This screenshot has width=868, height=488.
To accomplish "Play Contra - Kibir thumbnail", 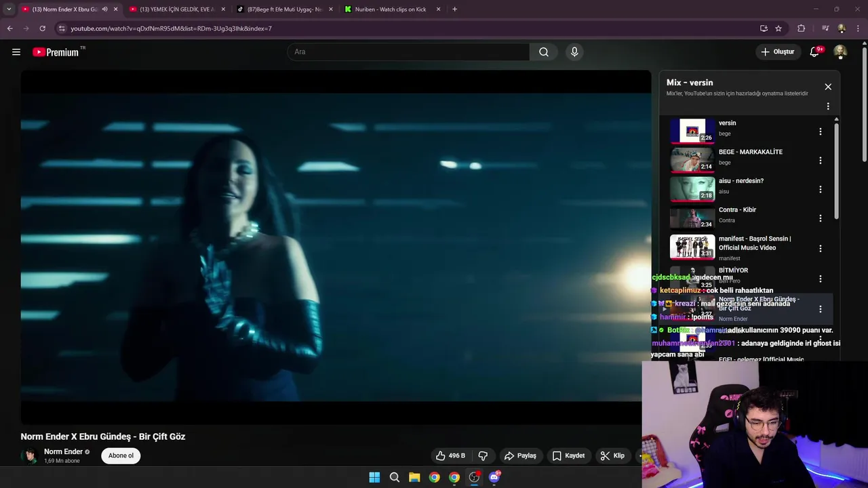I will [x=692, y=218].
